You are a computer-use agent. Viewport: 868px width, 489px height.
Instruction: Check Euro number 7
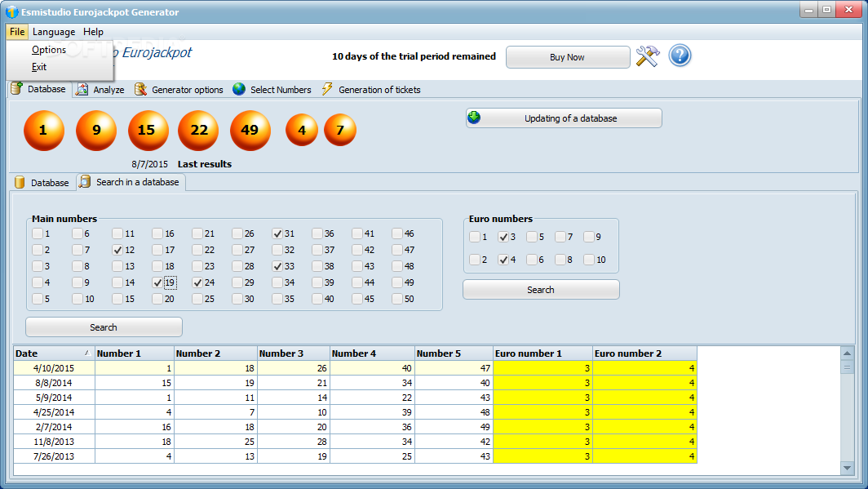[560, 237]
